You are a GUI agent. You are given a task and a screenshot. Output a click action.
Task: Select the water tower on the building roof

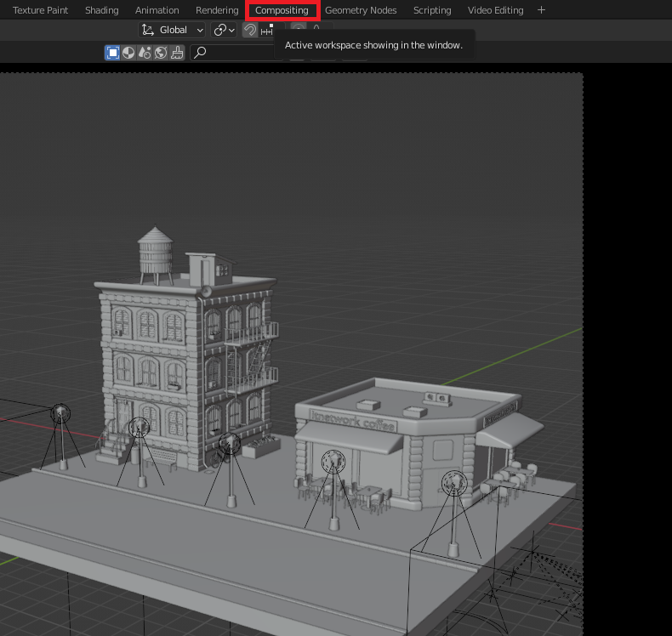click(156, 253)
